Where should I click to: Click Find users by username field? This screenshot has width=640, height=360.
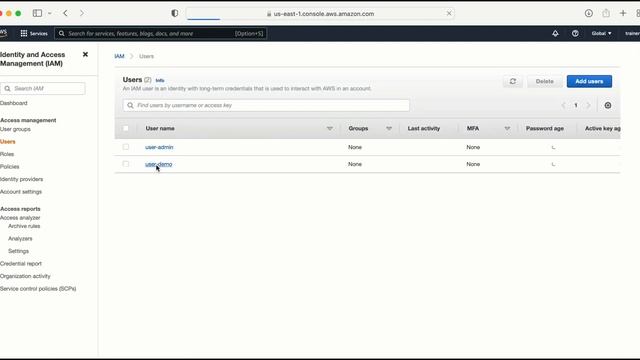click(x=266, y=105)
